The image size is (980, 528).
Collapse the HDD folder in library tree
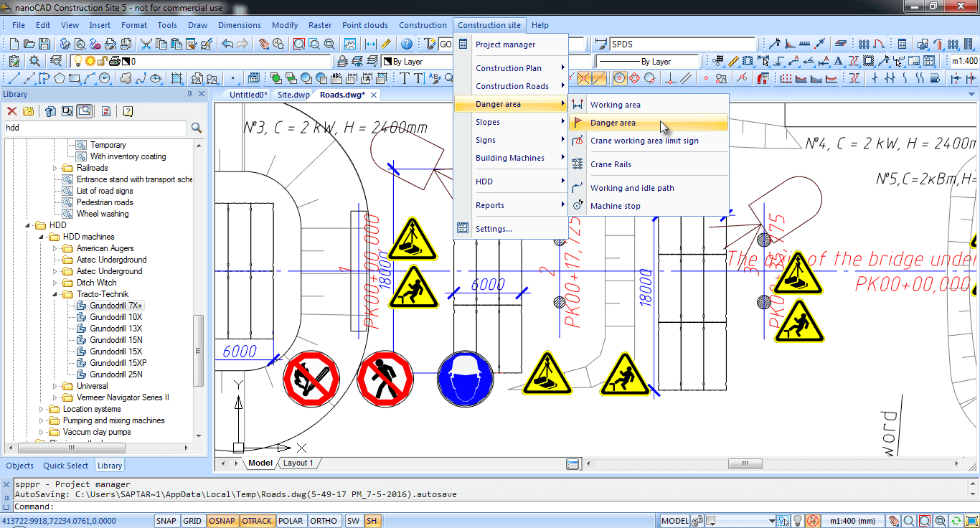point(29,225)
